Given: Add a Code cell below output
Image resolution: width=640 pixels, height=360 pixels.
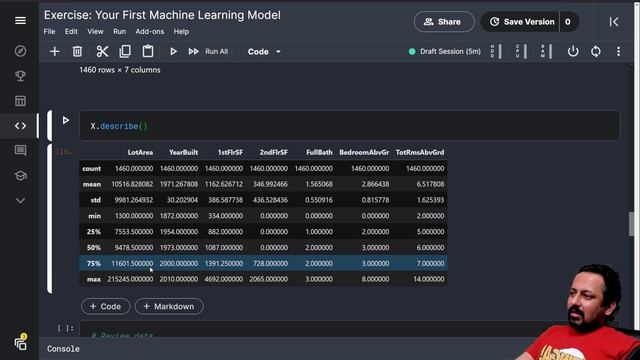Looking at the screenshot, I should (x=106, y=306).
